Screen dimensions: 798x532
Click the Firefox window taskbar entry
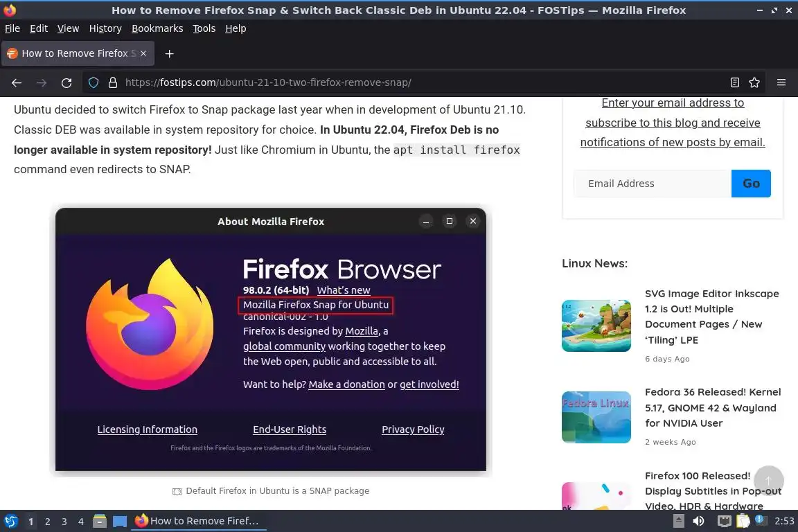click(x=199, y=521)
